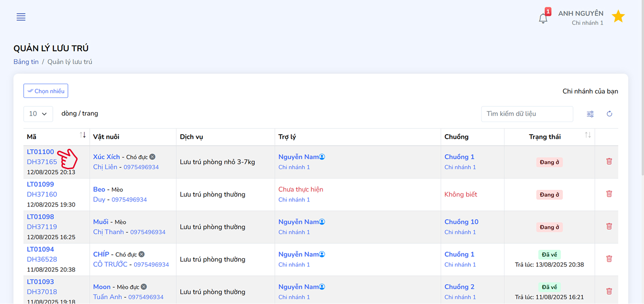Open the hamburger sidebar menu
Screen dimensions: 644x304
[x=21, y=17]
